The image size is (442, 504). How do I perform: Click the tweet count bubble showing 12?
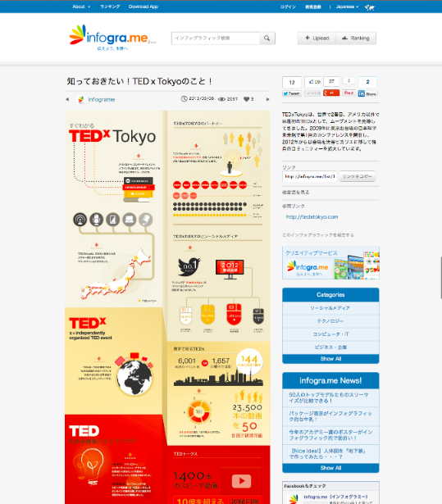coord(292,82)
